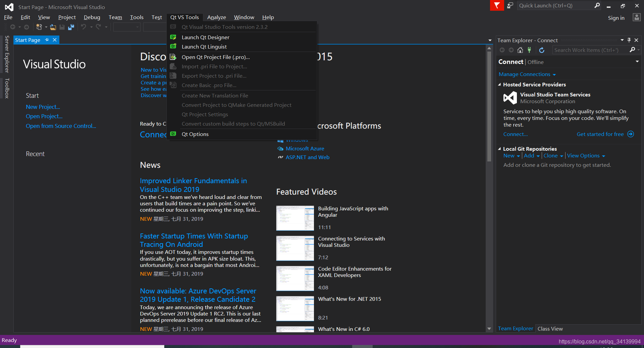
Task: Click the Redo toolbar icon
Action: (98, 27)
